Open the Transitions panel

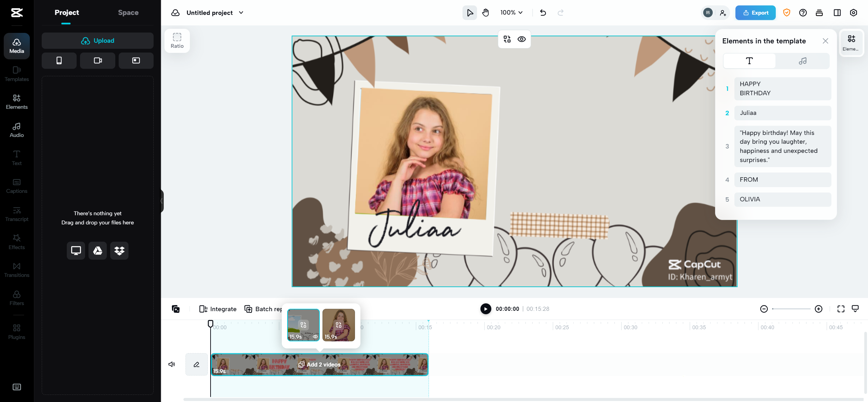[x=16, y=270]
